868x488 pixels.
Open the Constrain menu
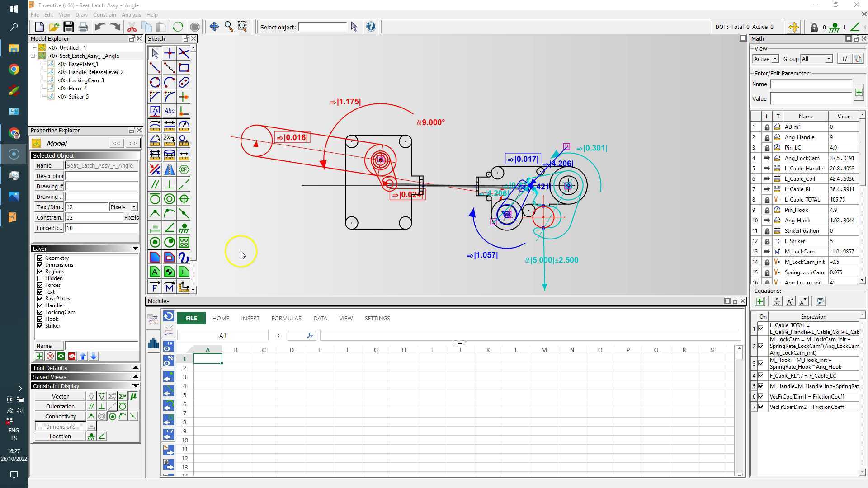(x=104, y=15)
